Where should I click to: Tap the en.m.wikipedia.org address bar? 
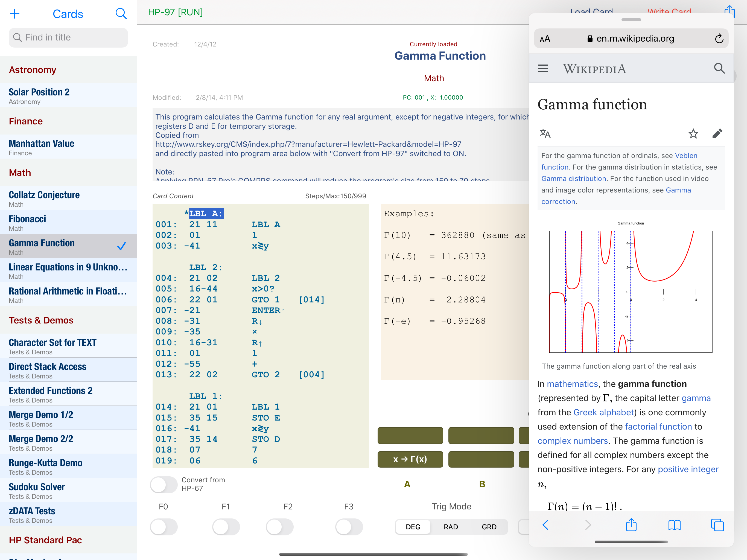[631, 39]
